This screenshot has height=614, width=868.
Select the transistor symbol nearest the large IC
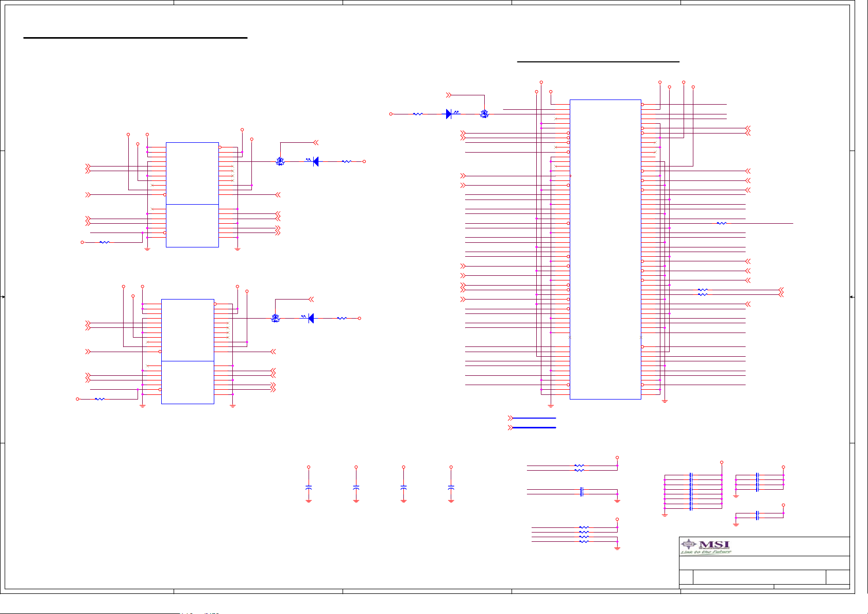[484, 114]
